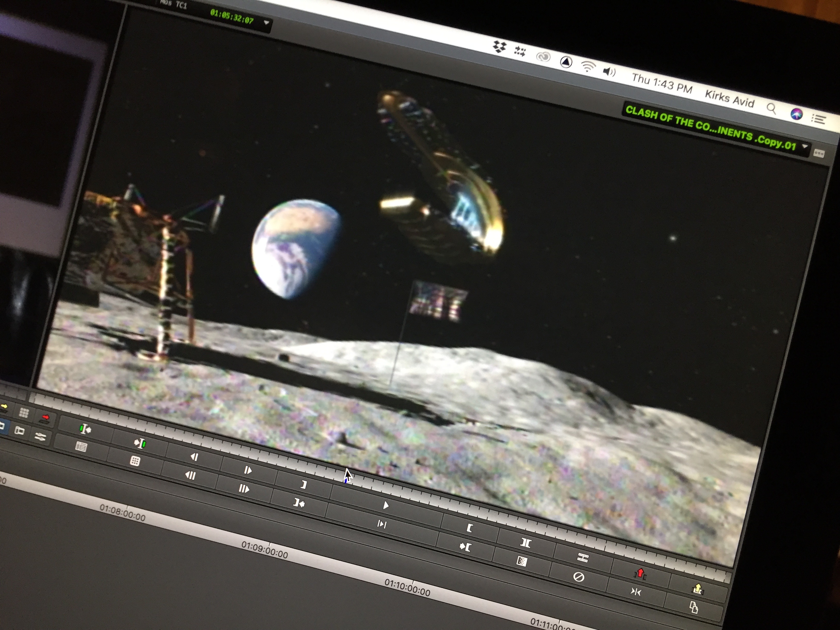Open the Dropbox menu bar icon
Image resolution: width=840 pixels, height=630 pixels.
(500, 47)
